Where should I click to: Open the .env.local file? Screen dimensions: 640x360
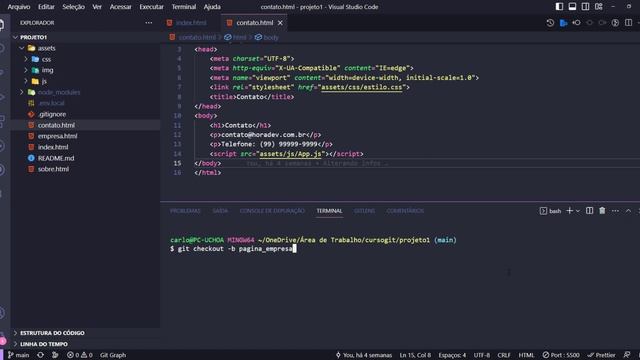pos(51,103)
